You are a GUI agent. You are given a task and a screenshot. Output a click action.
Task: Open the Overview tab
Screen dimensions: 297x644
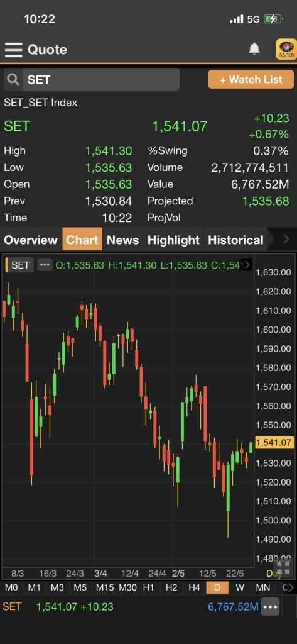pyautogui.click(x=31, y=240)
